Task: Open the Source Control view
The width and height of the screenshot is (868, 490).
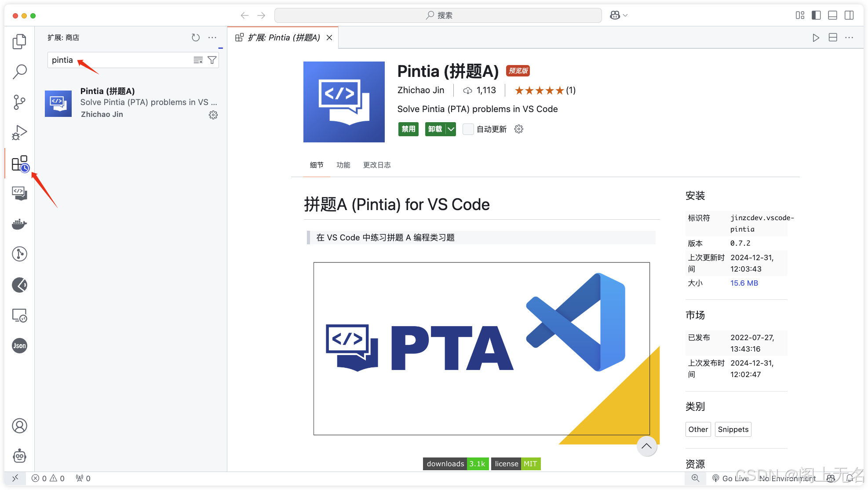Action: tap(19, 102)
